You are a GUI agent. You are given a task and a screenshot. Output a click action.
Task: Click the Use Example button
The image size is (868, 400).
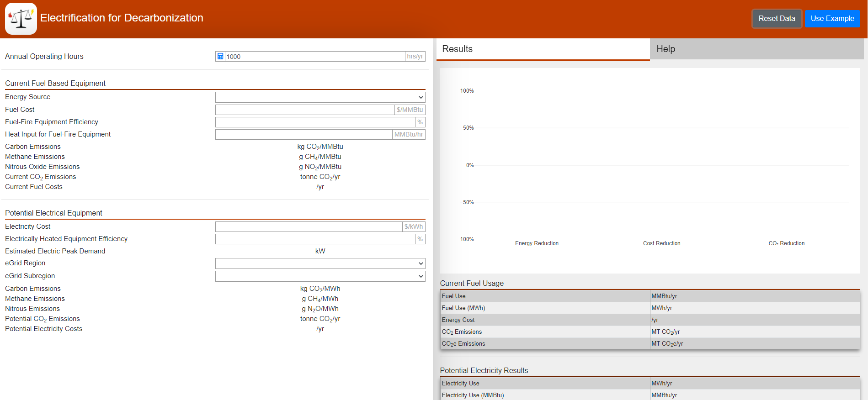(x=832, y=19)
